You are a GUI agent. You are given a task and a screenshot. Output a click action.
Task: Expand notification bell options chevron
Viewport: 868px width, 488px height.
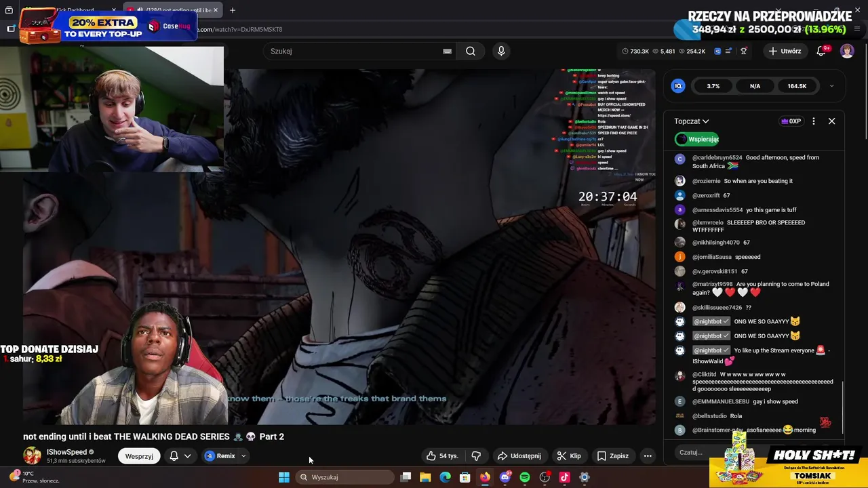click(x=187, y=456)
